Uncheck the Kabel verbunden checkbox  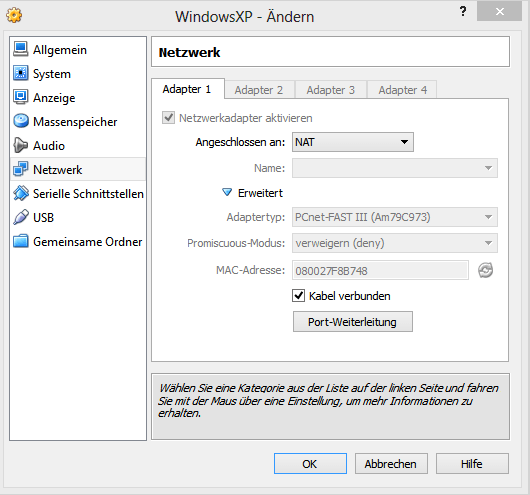(298, 296)
